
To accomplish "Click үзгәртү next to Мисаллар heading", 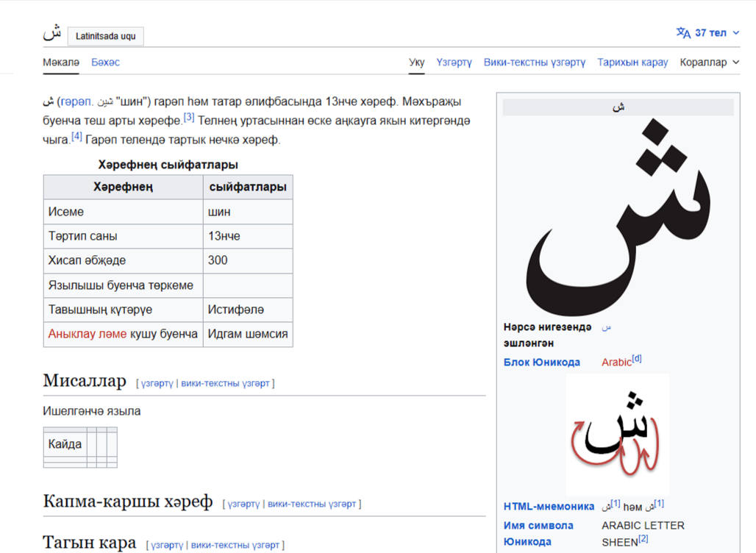I will point(156,382).
